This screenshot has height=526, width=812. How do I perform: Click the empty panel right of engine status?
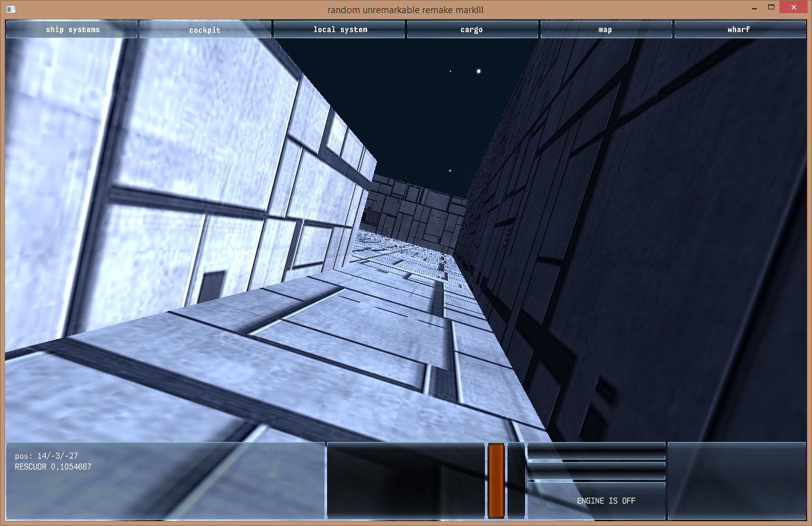(737, 480)
